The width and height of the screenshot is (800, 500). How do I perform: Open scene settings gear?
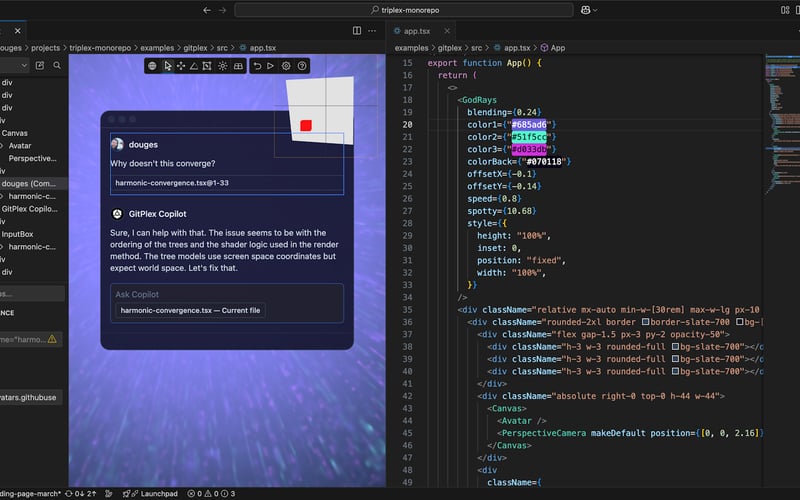click(x=286, y=66)
